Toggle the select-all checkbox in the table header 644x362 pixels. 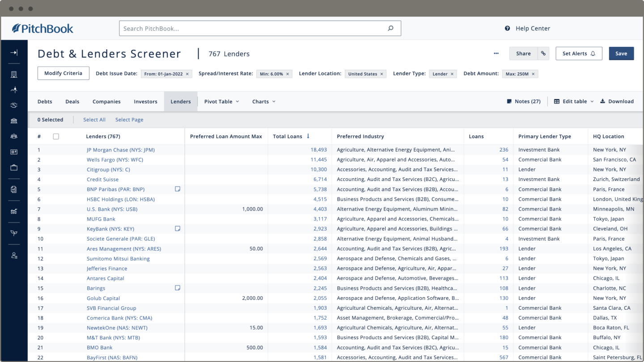(x=56, y=136)
